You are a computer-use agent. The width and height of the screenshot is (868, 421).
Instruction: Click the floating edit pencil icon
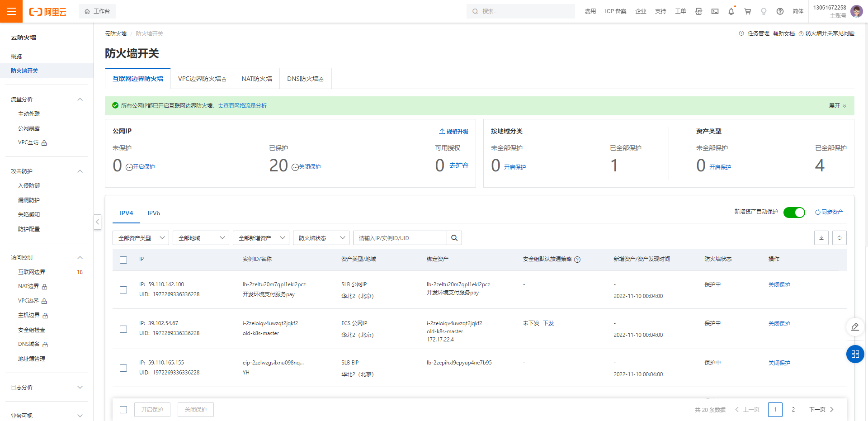pos(855,327)
